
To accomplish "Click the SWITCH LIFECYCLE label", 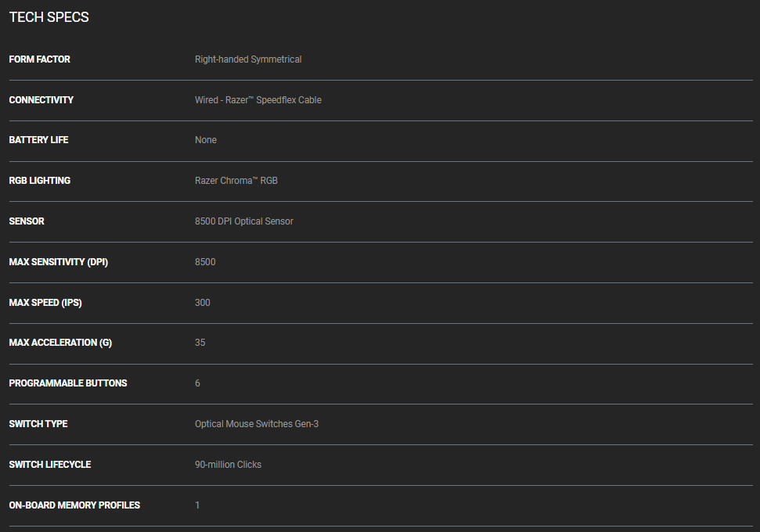I will 49,465.
